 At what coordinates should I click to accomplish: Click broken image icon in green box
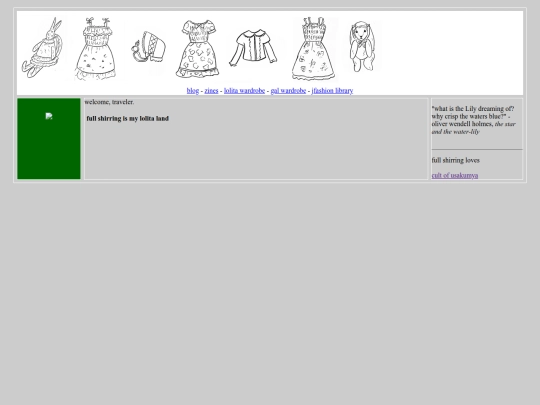click(x=49, y=116)
